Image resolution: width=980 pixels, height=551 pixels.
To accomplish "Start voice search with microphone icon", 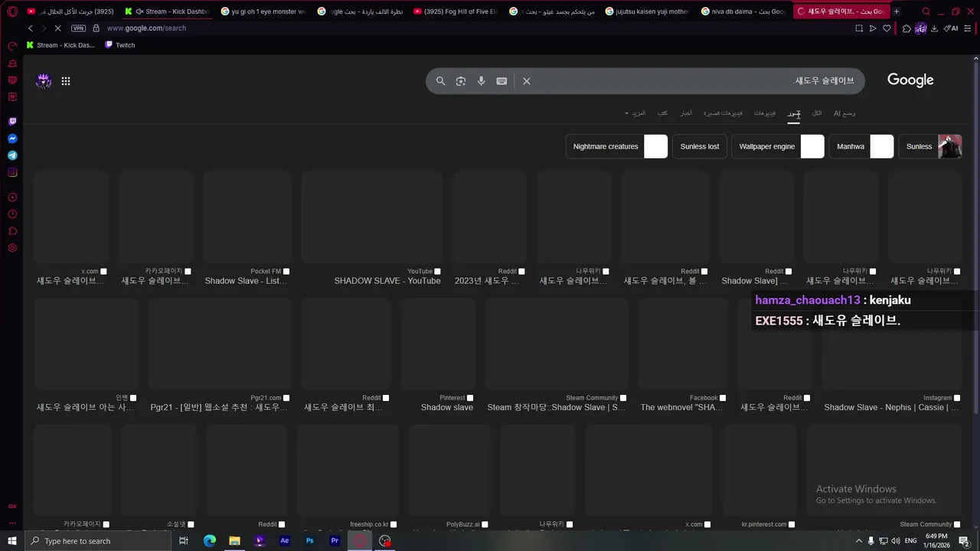I will 481,81.
